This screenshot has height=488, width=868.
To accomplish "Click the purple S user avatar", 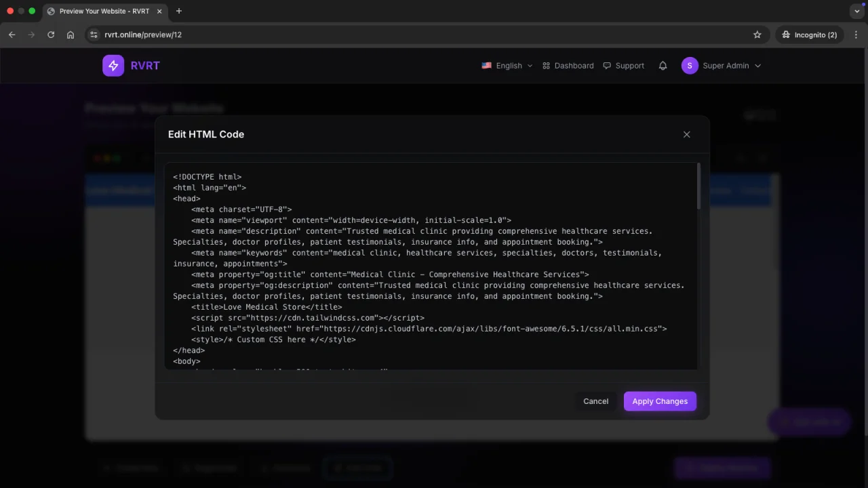I will click(x=690, y=66).
